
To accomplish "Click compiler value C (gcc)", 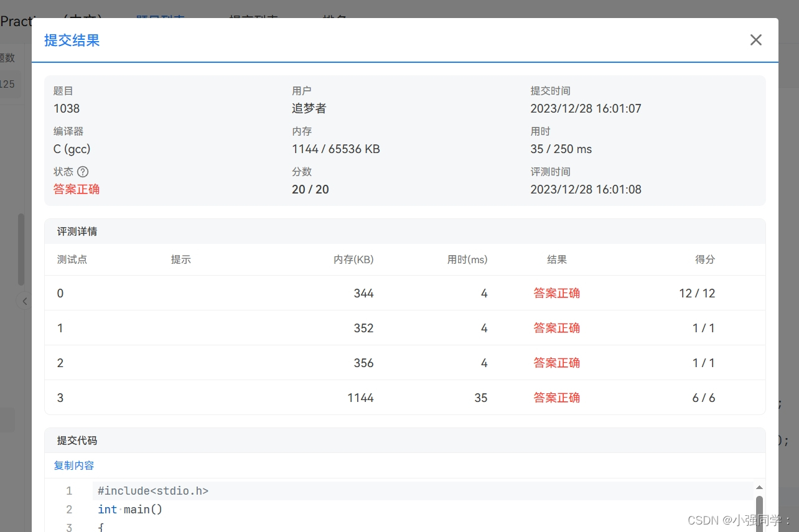I will (72, 149).
